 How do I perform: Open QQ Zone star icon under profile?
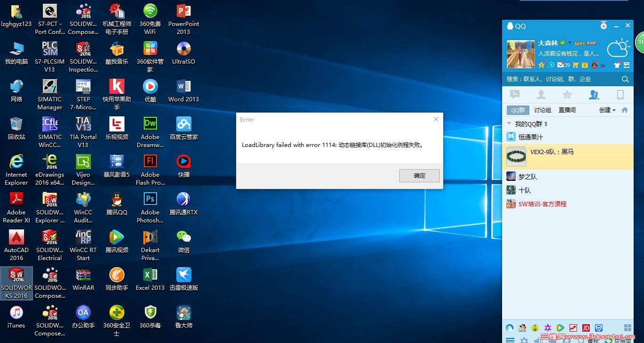[x=542, y=65]
